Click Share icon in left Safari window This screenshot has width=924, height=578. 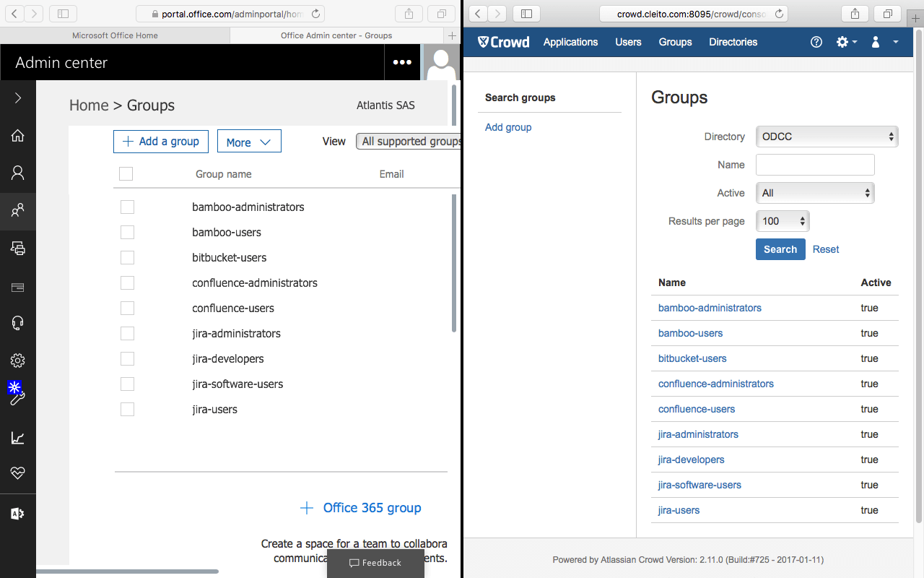409,13
